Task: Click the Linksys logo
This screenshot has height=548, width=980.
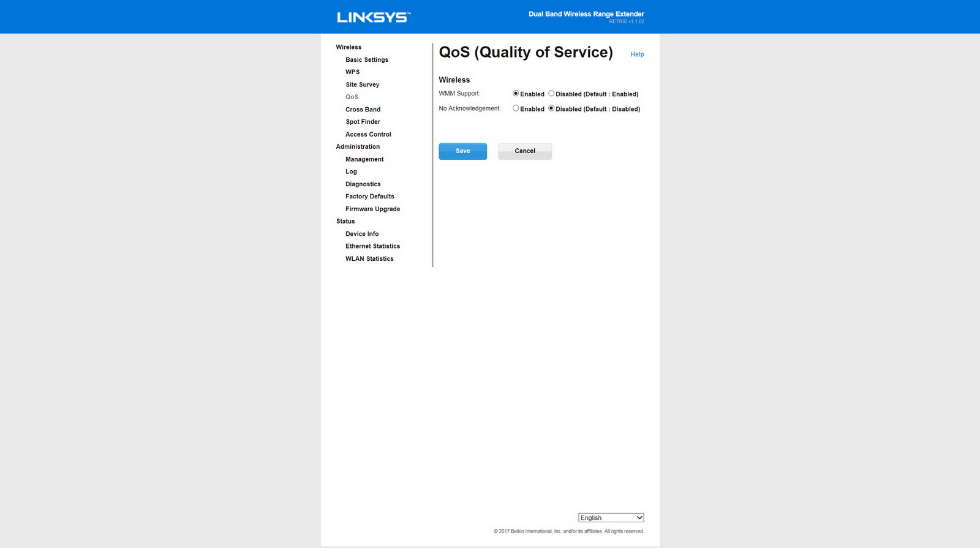Action: tap(374, 17)
